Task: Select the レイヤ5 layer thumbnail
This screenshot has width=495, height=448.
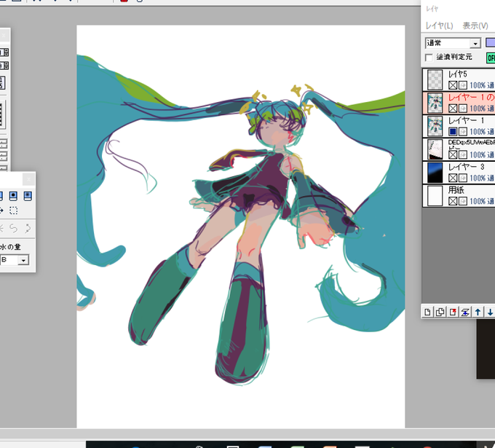Action: tap(435, 79)
